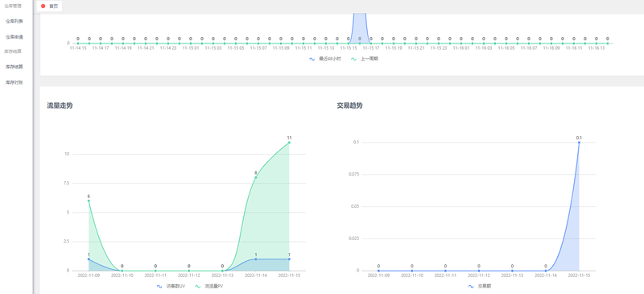Open 仓库申请 in the sidebar

pos(14,37)
